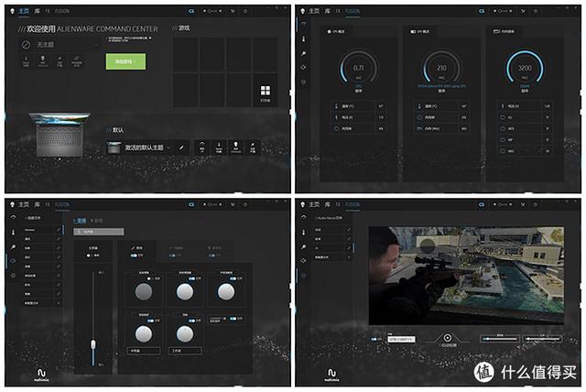Image resolution: width=586 pixels, height=392 pixels.
Task: Open 库 tab in the gauge monitoring window
Action: point(328,11)
